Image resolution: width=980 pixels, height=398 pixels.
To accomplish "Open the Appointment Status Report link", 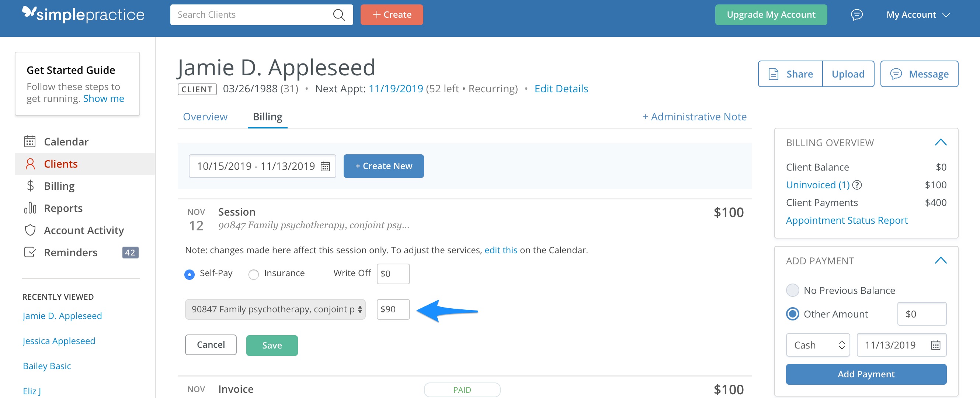I will [x=847, y=220].
